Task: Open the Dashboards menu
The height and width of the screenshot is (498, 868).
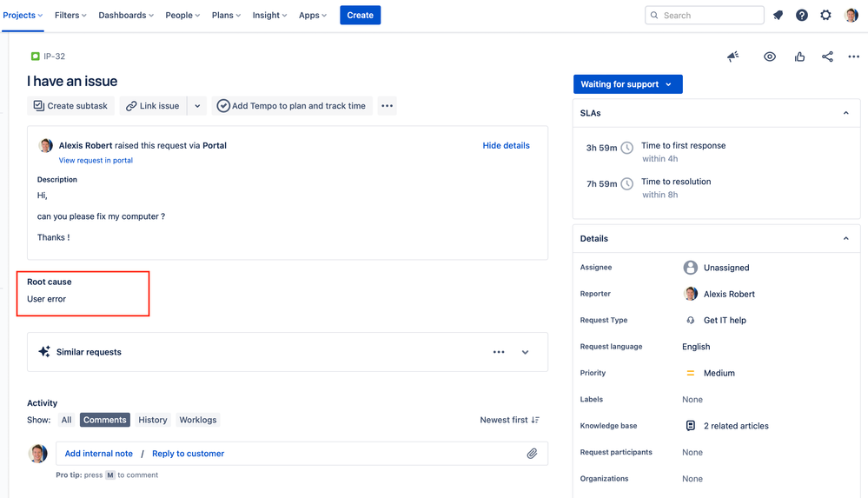Action: click(126, 16)
